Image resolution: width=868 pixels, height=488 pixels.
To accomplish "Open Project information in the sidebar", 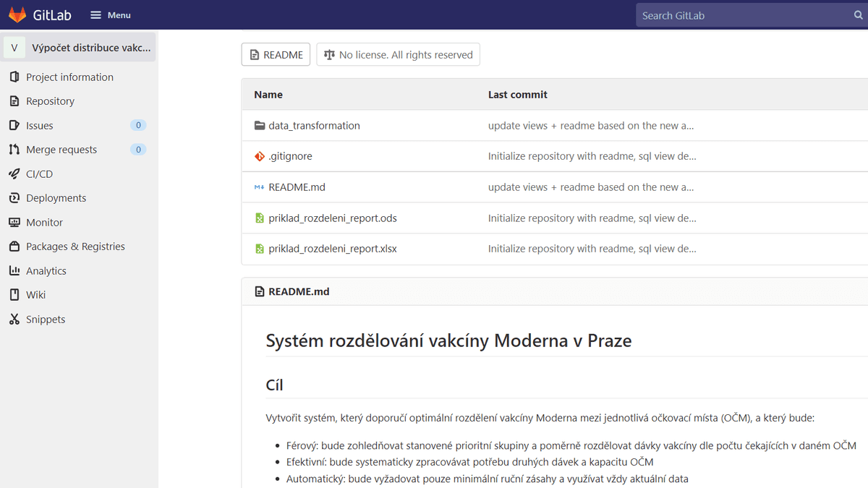I will tap(69, 77).
